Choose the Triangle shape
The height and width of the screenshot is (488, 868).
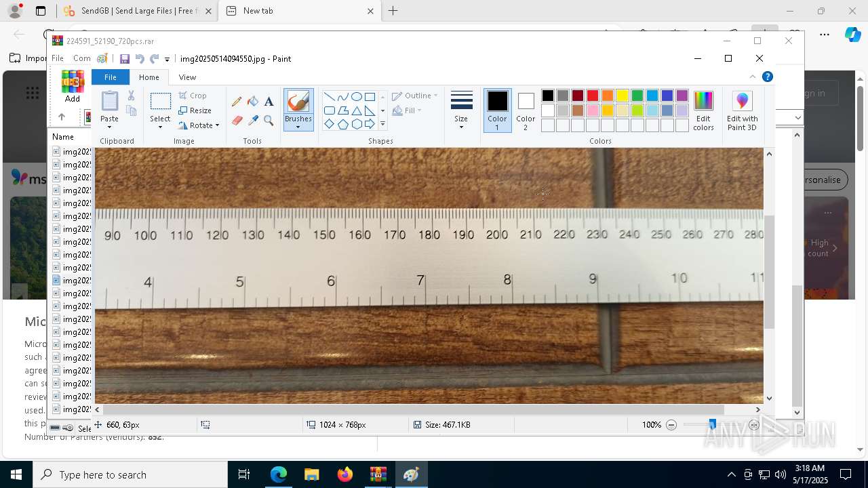(x=356, y=110)
